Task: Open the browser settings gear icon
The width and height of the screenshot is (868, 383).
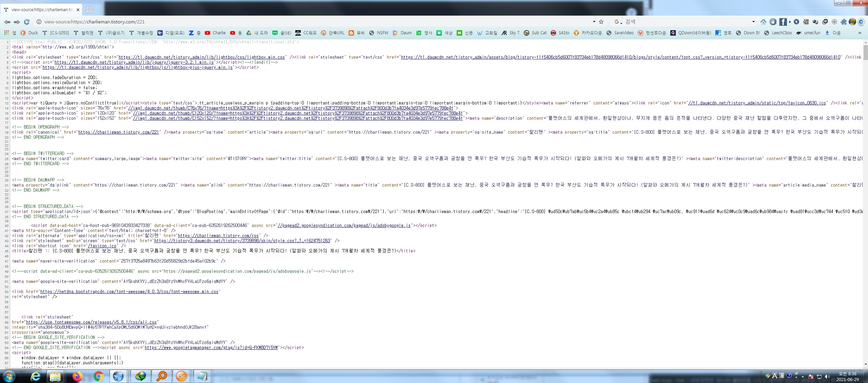Action: pyautogui.click(x=861, y=22)
